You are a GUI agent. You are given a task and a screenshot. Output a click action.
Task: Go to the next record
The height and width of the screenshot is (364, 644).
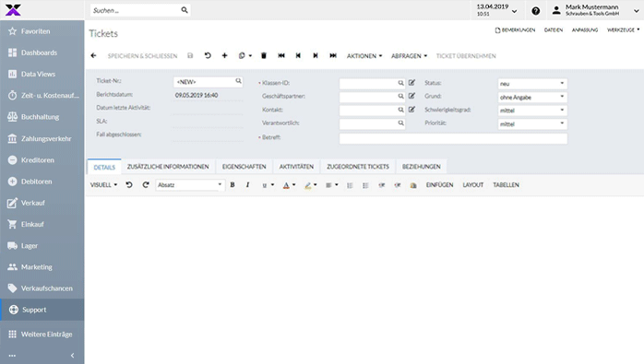316,55
